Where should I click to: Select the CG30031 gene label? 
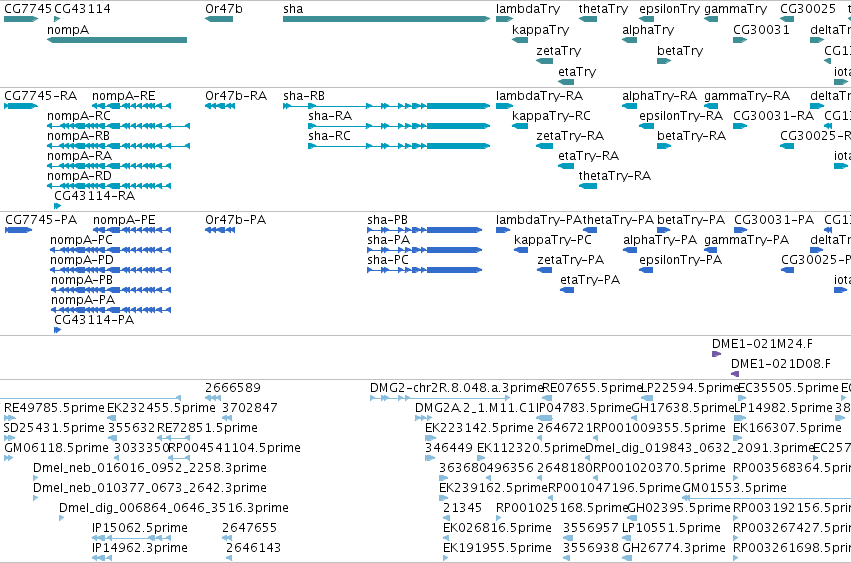coord(761,29)
